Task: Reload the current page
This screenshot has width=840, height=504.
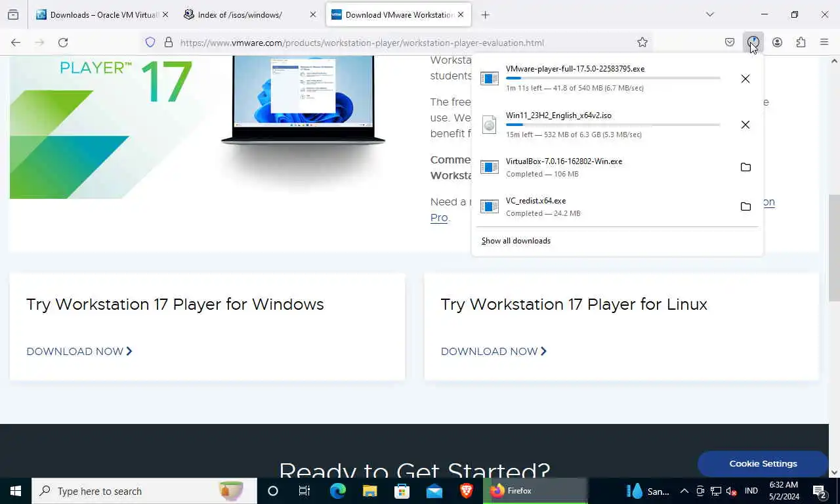Action: 63,42
